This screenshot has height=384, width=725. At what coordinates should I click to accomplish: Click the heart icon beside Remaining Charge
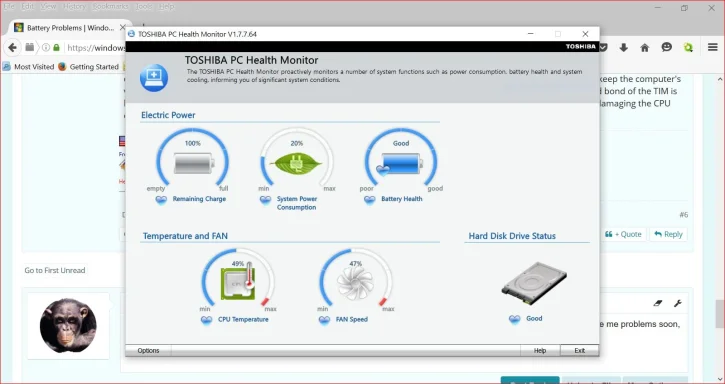click(161, 200)
